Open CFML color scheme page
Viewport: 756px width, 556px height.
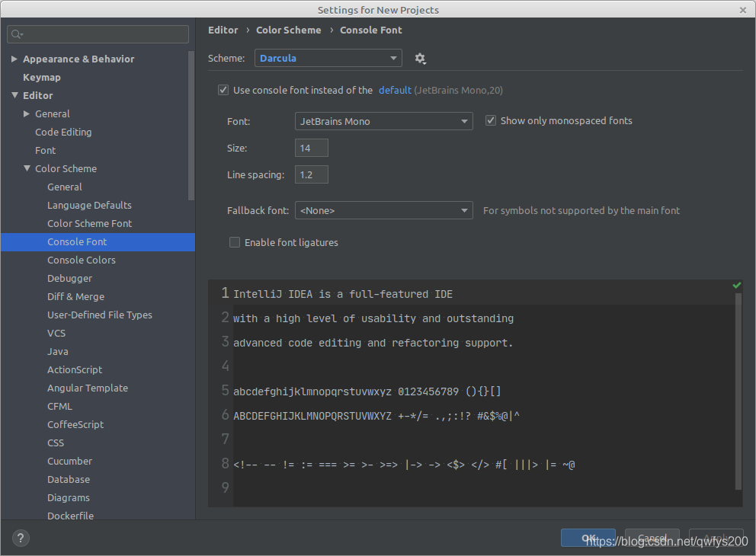pyautogui.click(x=59, y=407)
